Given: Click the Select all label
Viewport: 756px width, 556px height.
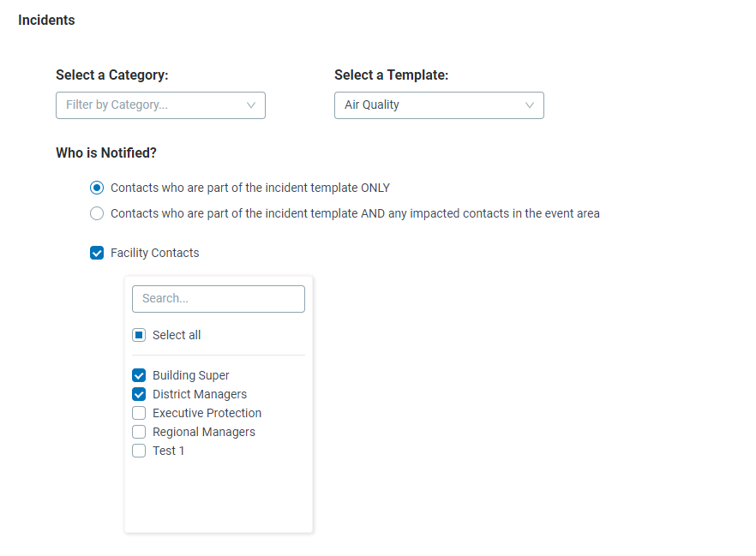Looking at the screenshot, I should point(177,335).
